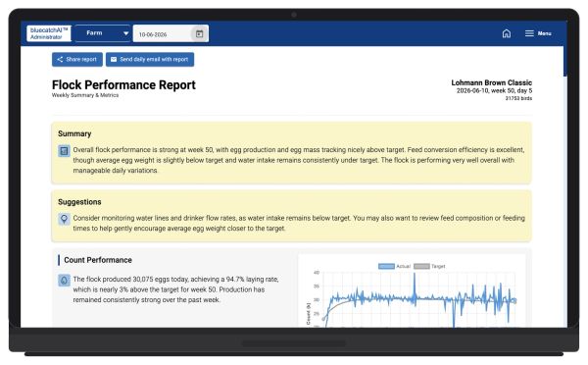Open the hamburger Menu
Viewport: 588px width, 365px height.
point(538,33)
